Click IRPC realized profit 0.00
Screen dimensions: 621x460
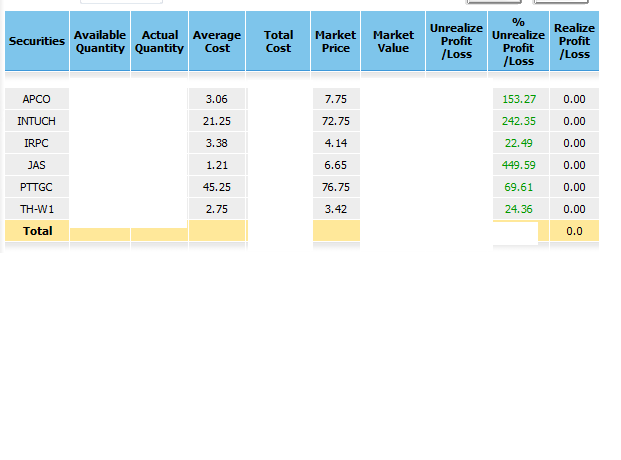(574, 143)
